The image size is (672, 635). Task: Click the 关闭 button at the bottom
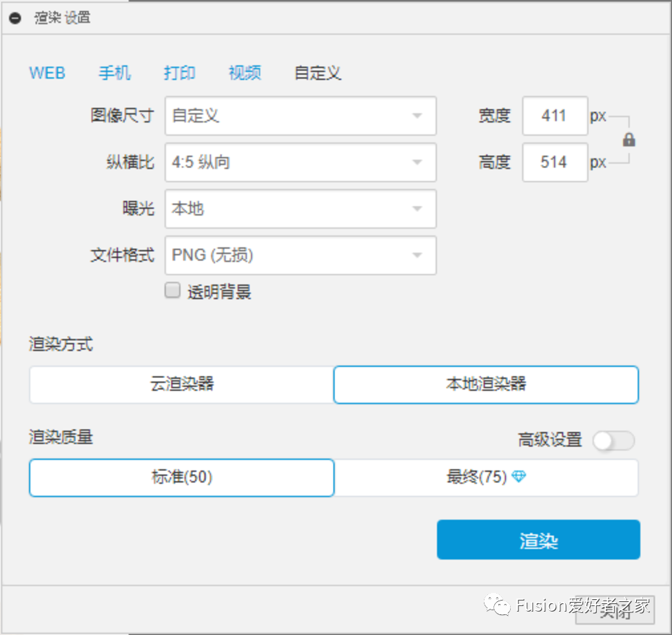(x=615, y=610)
